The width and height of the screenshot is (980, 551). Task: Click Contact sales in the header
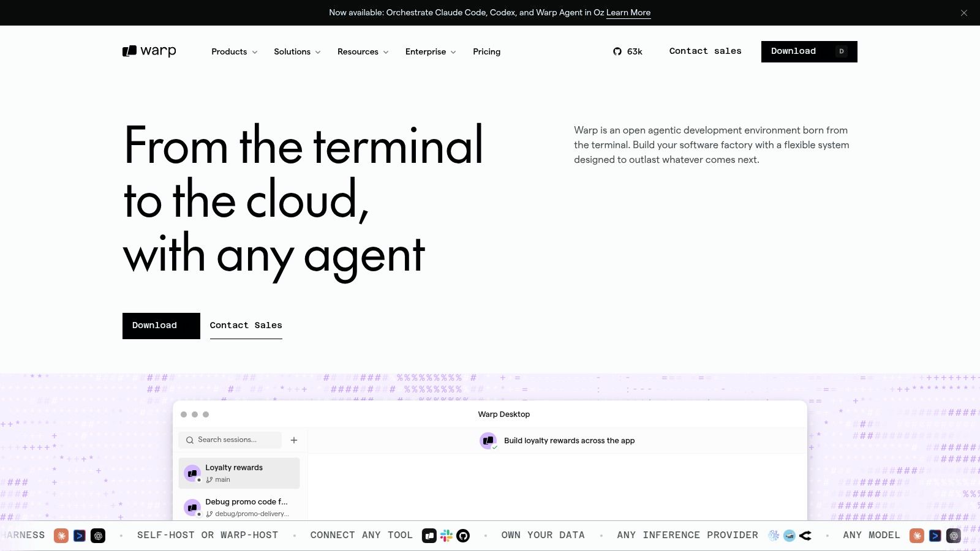[x=705, y=51]
